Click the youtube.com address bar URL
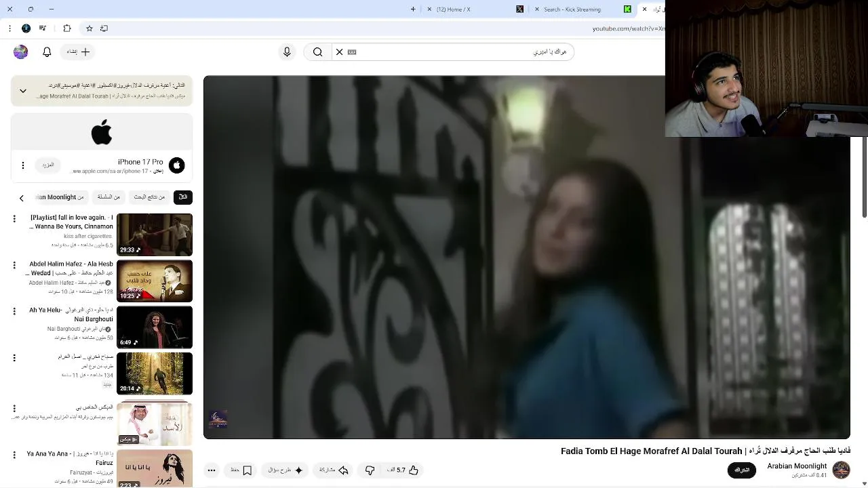Image resolution: width=868 pixels, height=488 pixels. [x=629, y=28]
